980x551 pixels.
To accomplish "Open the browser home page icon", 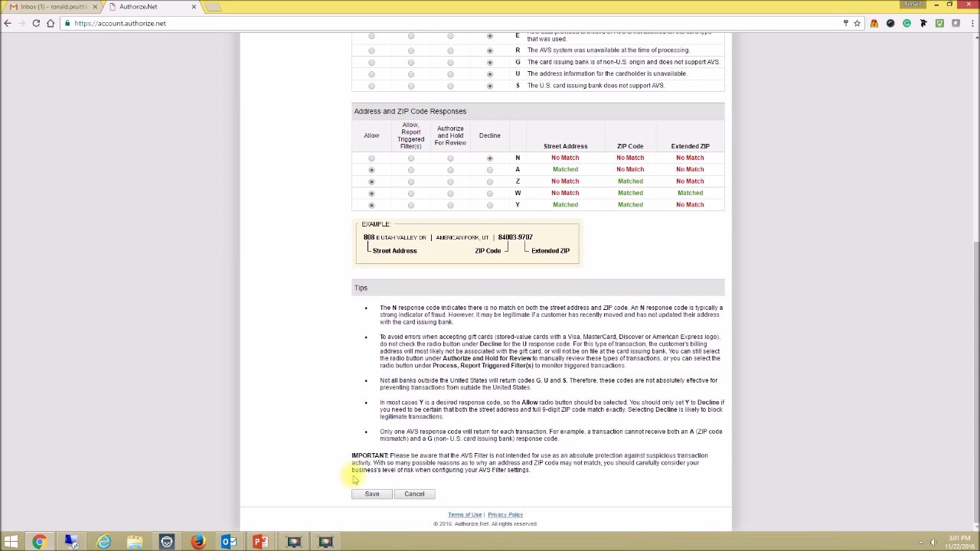I will (x=51, y=23).
